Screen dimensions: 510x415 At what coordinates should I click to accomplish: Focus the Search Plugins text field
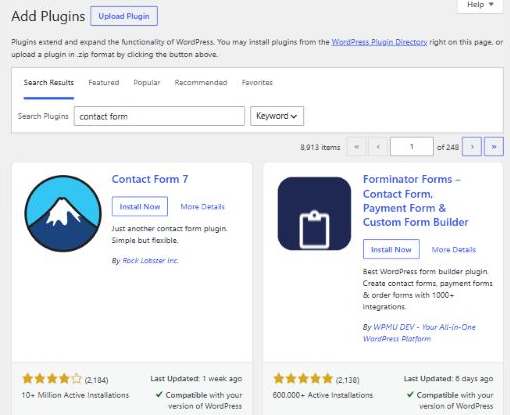(x=159, y=116)
